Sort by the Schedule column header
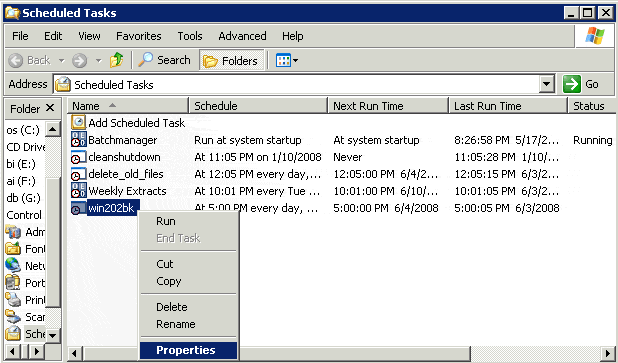Image resolution: width=618 pixels, height=363 pixels. pos(259,106)
